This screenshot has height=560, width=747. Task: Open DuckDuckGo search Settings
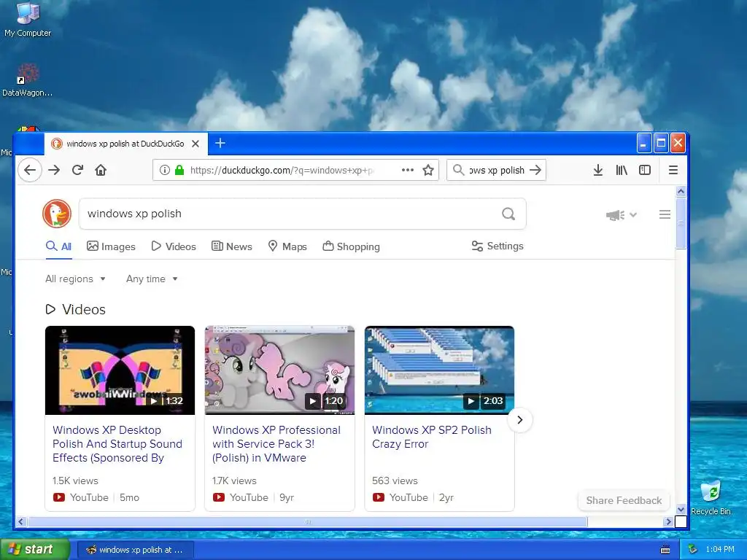pyautogui.click(x=498, y=246)
